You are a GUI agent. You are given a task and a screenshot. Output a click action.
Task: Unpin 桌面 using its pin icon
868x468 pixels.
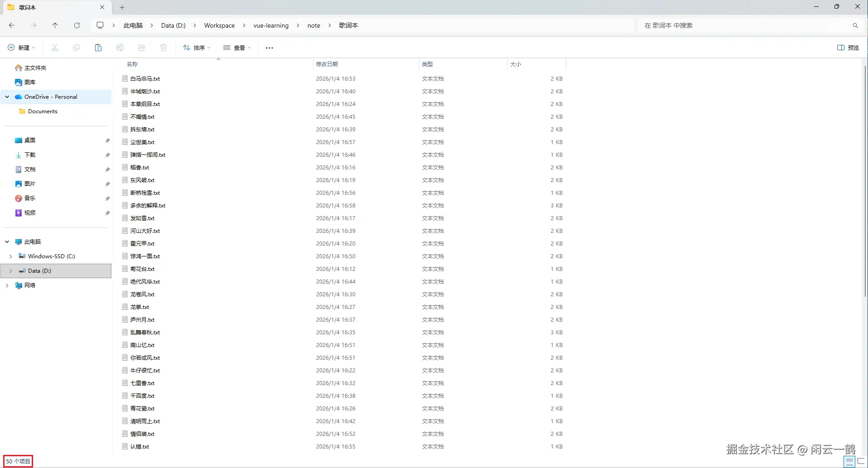click(107, 140)
